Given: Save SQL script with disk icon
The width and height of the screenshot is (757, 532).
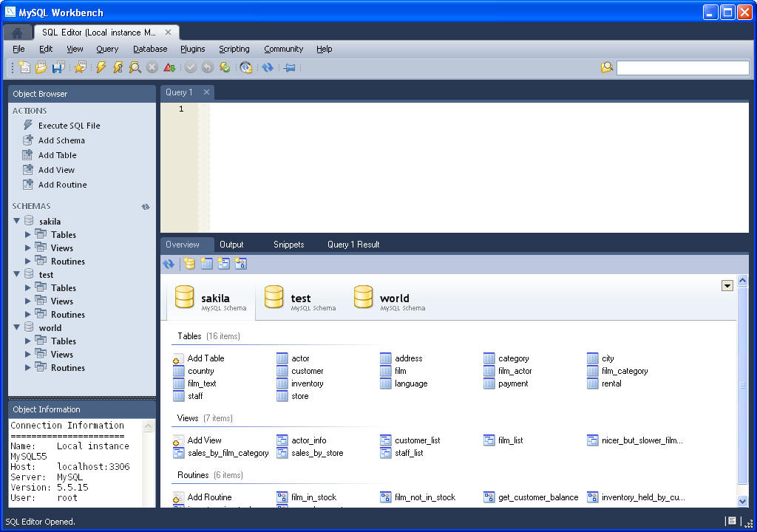Looking at the screenshot, I should [x=58, y=67].
